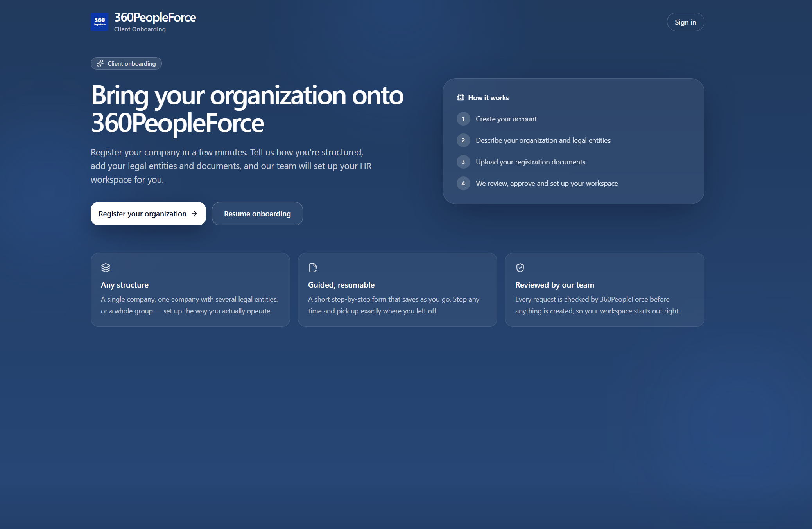
Task: Click step number 3 circle
Action: 463,162
